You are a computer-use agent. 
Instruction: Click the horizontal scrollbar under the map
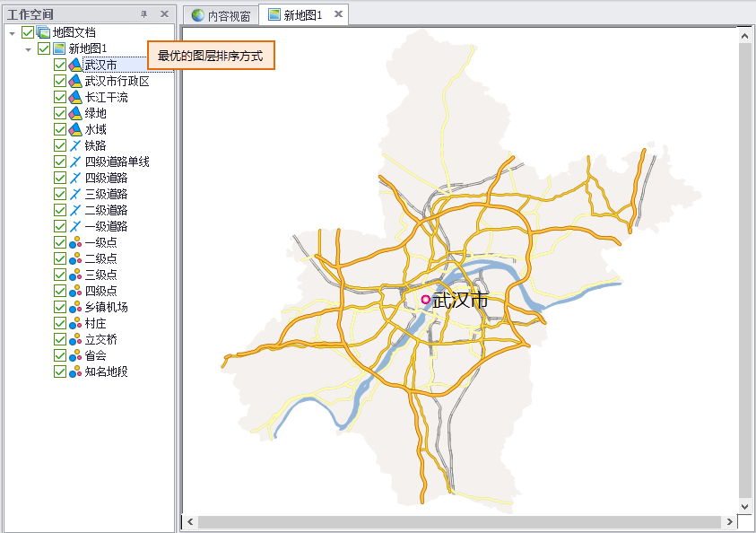tap(458, 521)
